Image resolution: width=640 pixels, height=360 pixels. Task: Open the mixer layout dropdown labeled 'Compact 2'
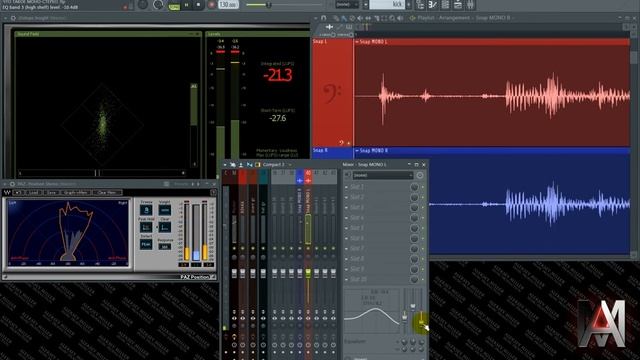276,164
